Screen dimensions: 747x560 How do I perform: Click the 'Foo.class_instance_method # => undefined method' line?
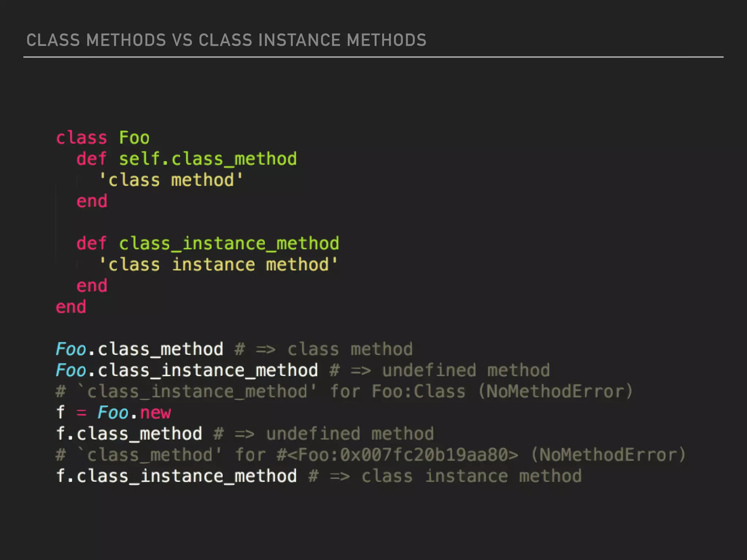click(303, 370)
